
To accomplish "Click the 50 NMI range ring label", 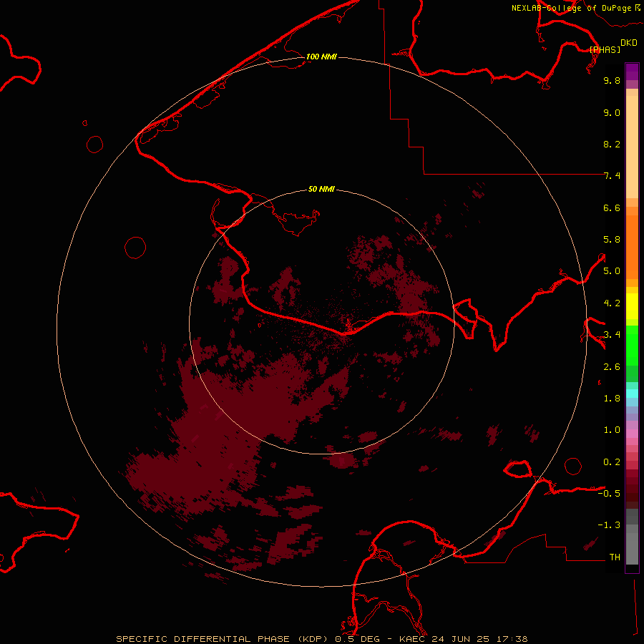I will 321,189.
